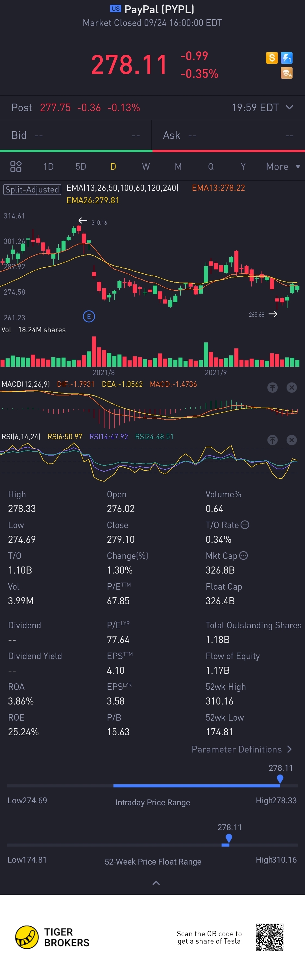Open the chart layout grid icon
305x980 pixels.
(16, 166)
